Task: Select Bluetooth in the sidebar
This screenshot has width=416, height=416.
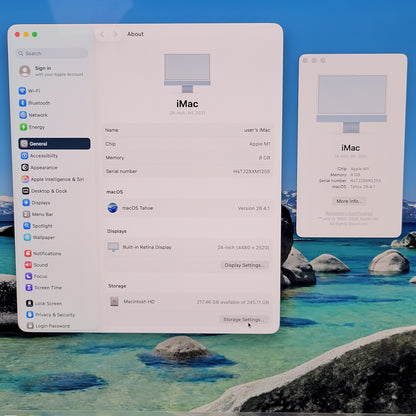Action: click(x=35, y=103)
